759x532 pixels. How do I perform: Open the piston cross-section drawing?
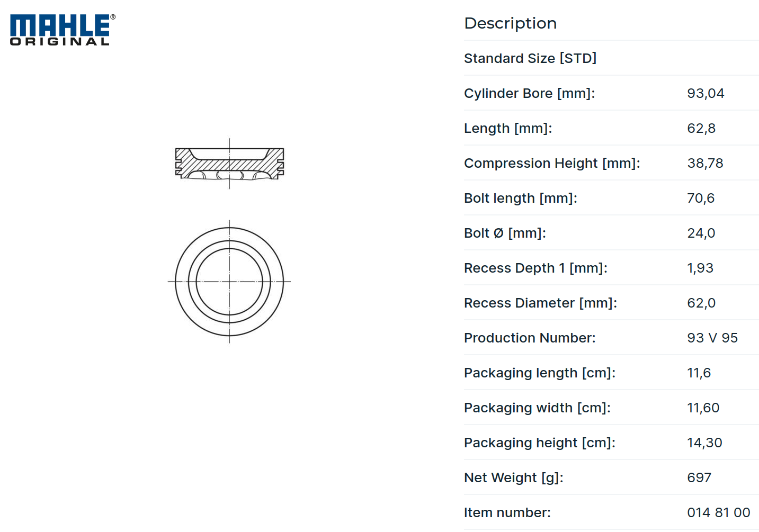click(229, 164)
